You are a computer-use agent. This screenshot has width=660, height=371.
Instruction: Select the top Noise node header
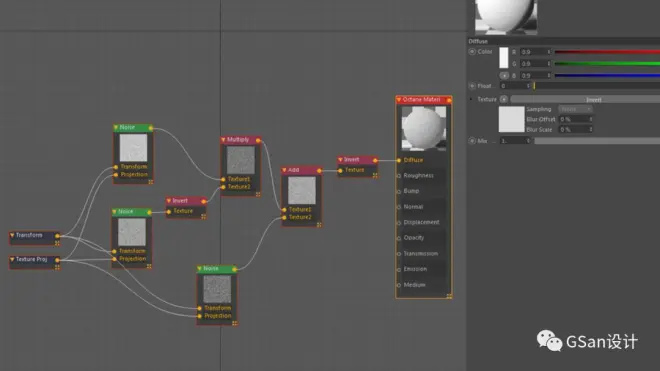click(133, 128)
